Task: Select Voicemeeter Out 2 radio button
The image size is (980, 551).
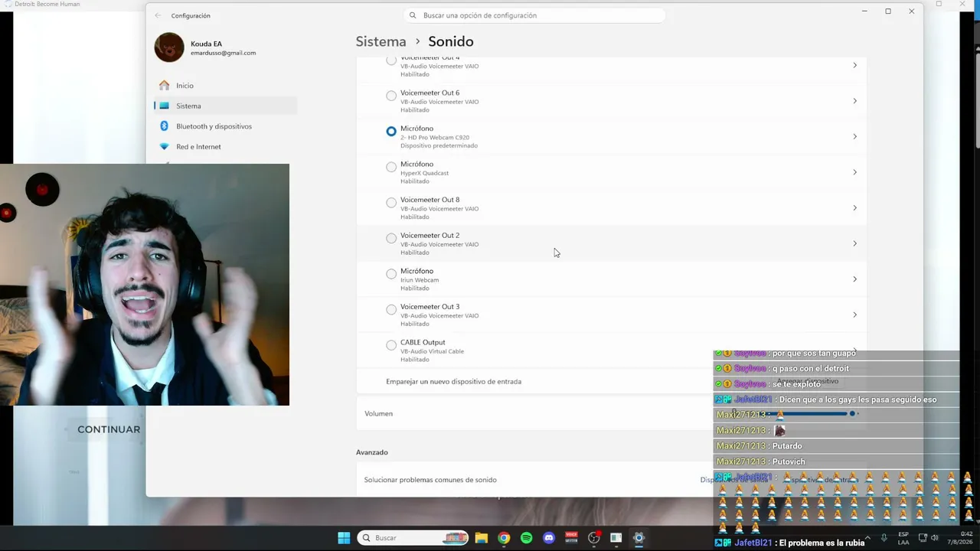Action: [391, 238]
